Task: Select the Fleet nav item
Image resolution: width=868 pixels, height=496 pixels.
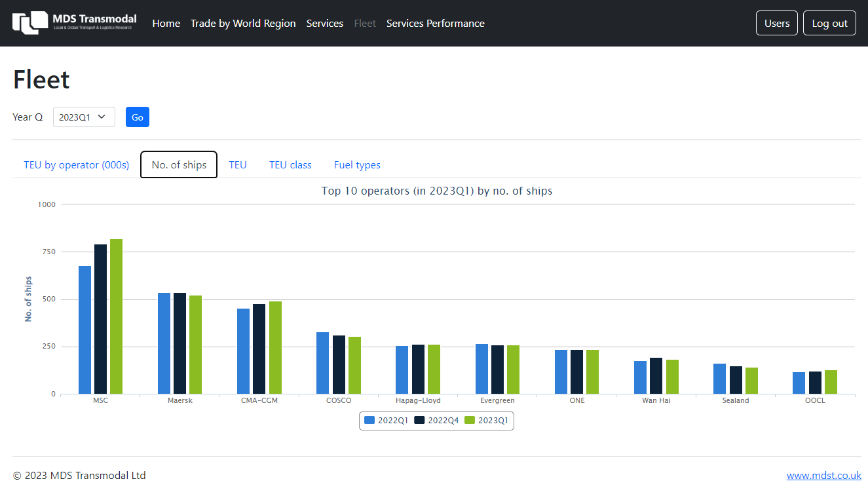Action: pos(365,24)
